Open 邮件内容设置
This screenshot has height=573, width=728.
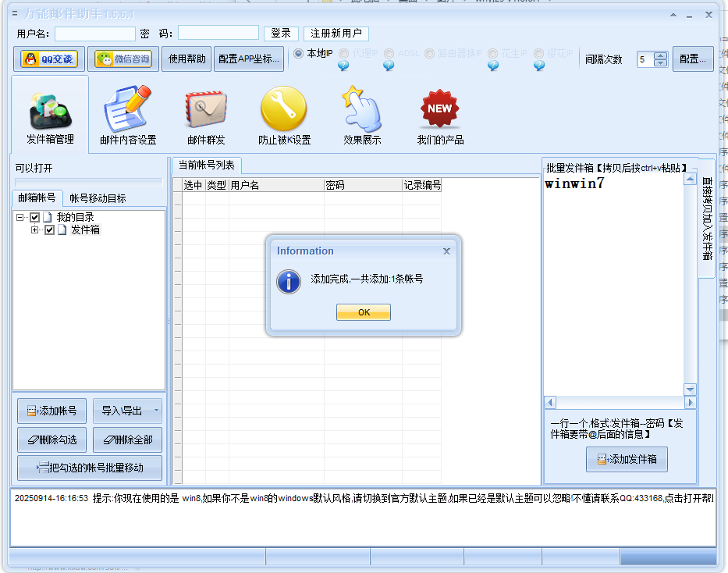(127, 115)
